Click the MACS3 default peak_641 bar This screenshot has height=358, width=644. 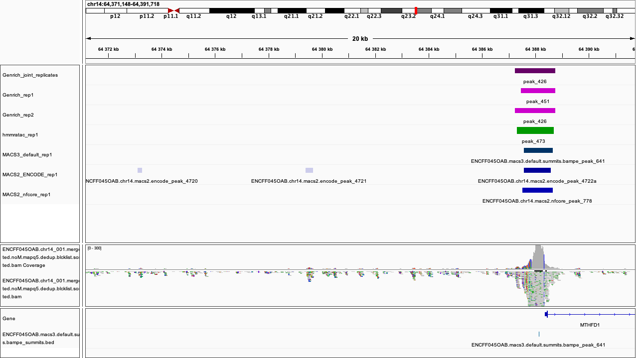(538, 150)
